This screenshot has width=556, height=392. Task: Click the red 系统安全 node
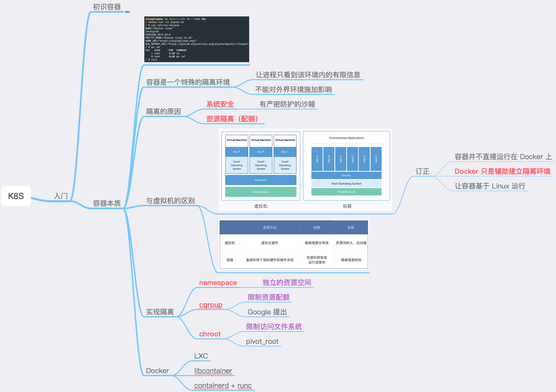[220, 104]
